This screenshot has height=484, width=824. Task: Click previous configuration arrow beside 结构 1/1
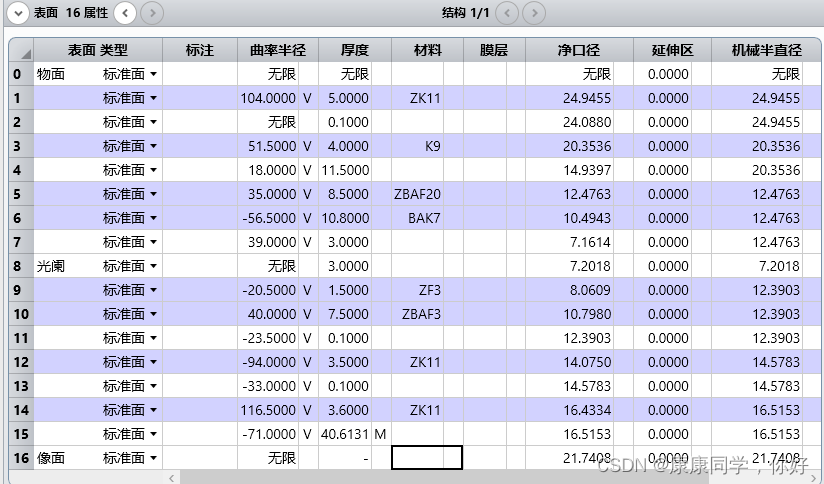click(507, 13)
